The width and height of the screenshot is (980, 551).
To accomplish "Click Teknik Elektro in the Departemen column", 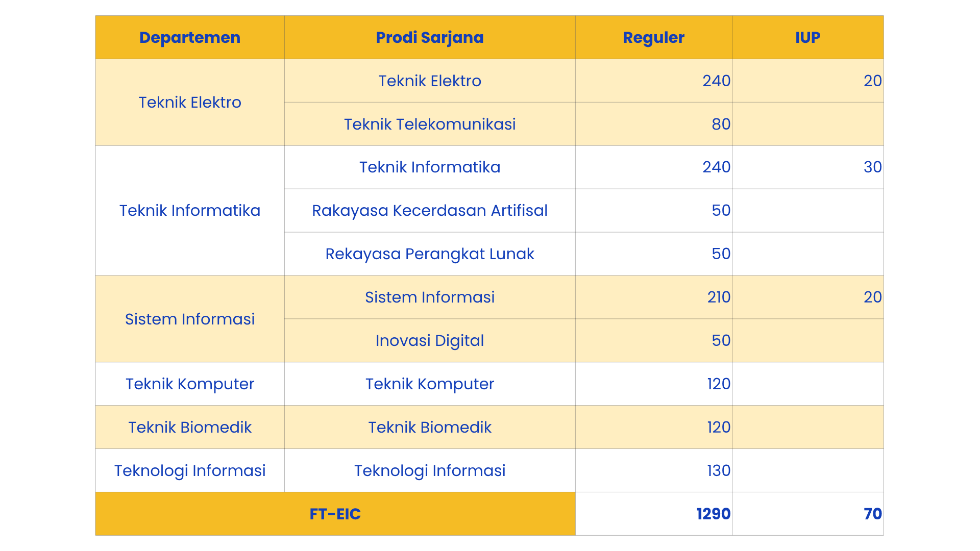I will (189, 103).
